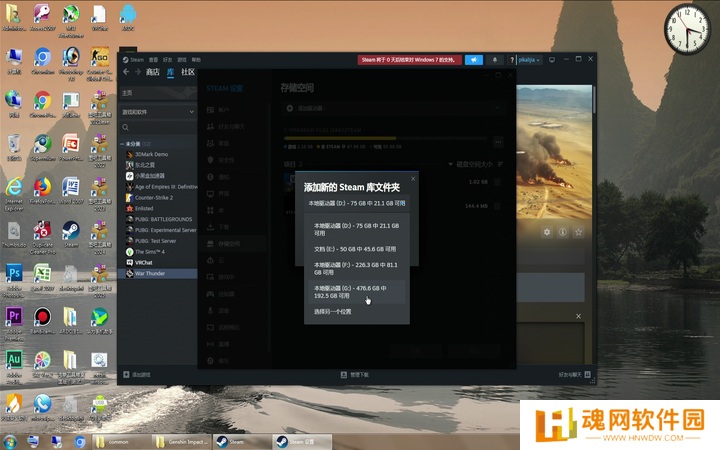Viewport: 720px width, 450px height.
Task: Collapse the drive combo box showing (D:) 75 GB
Action: click(357, 203)
